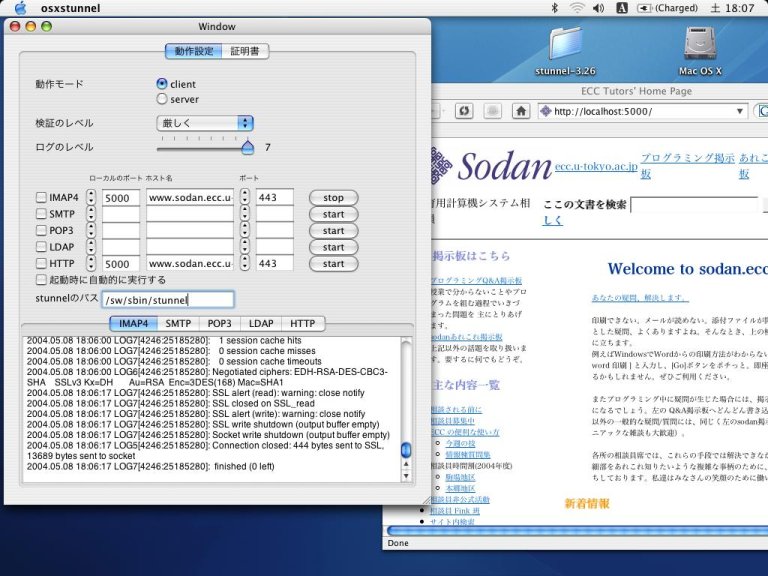The height and width of the screenshot is (576, 768).
Task: Show the SMTP log tab
Action: click(178, 324)
